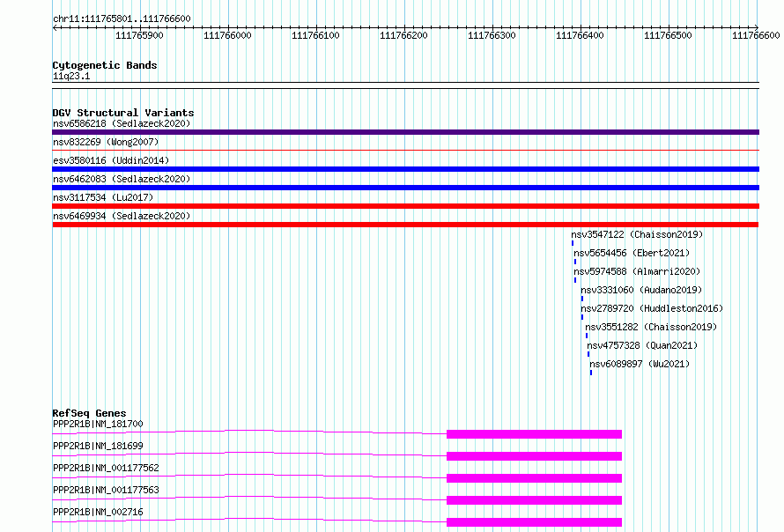This screenshot has height=532, width=784.
Task: Open nsv3331060 (Audano2019) variant
Action: pyautogui.click(x=641, y=290)
